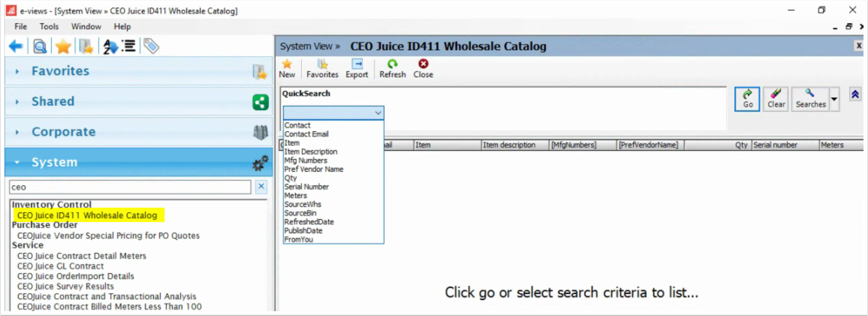Viewport: 868px width, 316px height.
Task: Click the list view lines icon
Action: (129, 46)
